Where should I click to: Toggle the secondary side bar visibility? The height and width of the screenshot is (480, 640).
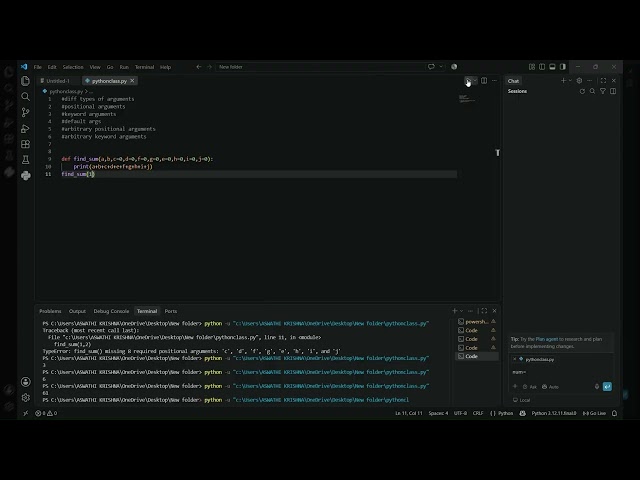563,67
